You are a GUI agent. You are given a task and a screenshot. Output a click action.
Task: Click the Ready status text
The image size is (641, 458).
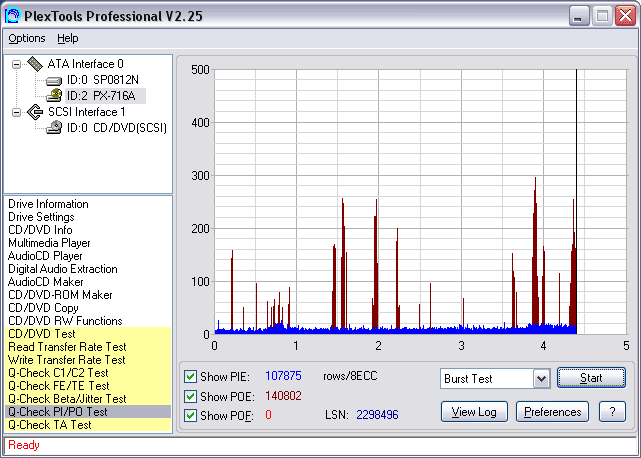(24, 445)
